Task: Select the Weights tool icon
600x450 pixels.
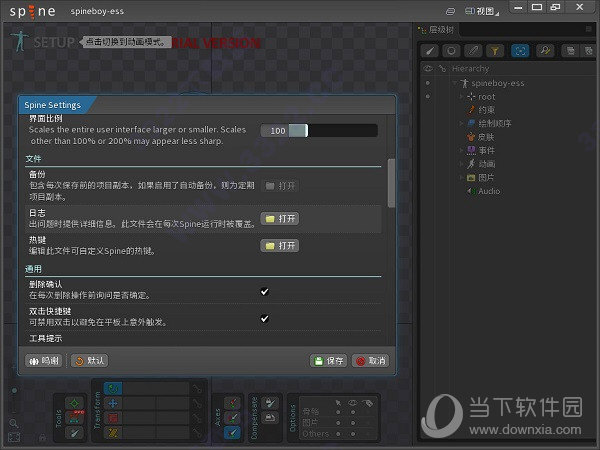Action: point(74,418)
